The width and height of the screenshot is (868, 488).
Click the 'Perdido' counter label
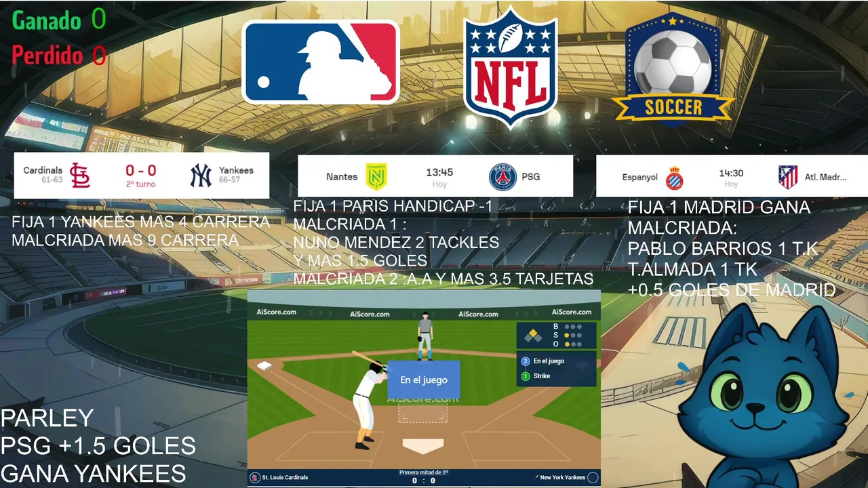(x=47, y=55)
